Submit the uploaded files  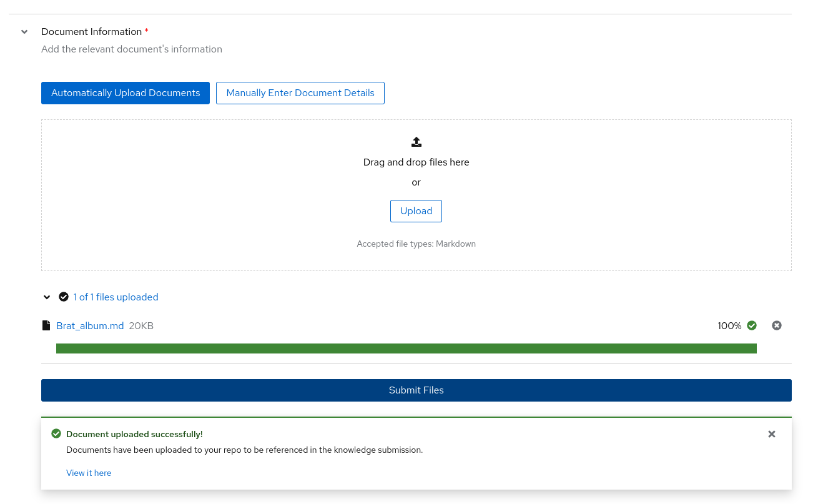pos(416,390)
